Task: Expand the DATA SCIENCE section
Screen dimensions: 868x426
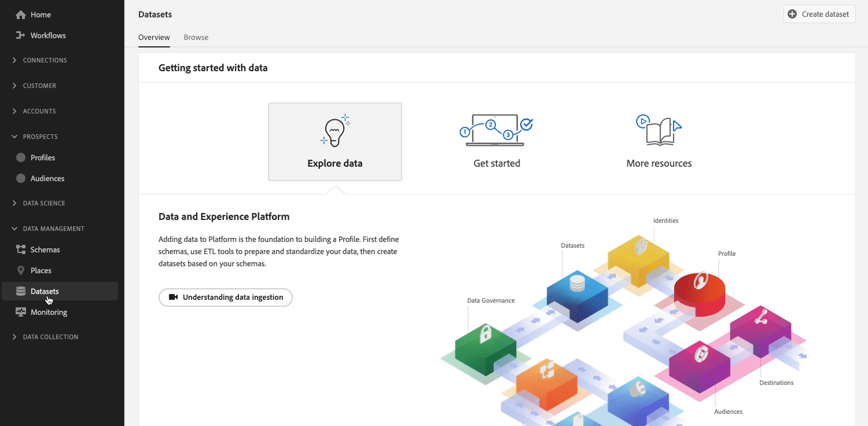Action: 38,203
